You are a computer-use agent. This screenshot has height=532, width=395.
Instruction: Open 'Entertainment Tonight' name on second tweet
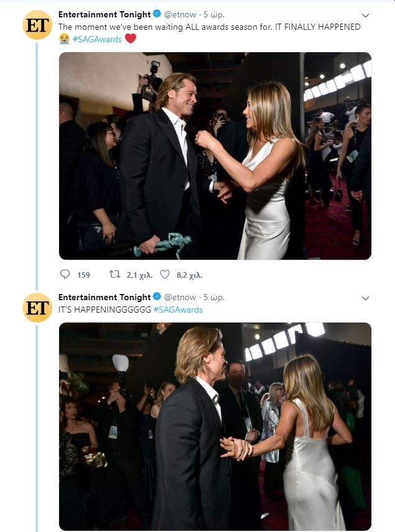click(105, 297)
